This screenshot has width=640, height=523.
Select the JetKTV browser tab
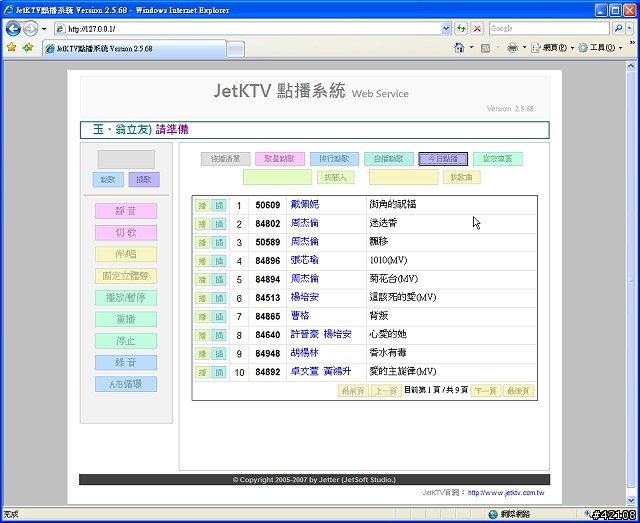[x=134, y=49]
